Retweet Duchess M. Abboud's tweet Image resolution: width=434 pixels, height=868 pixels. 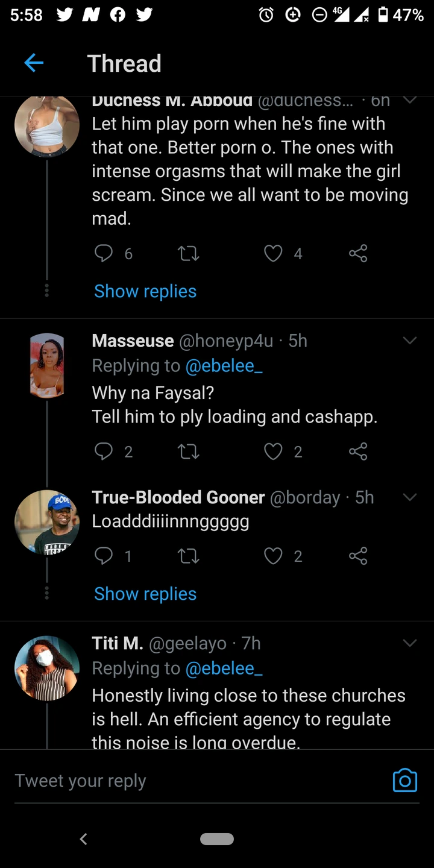tap(189, 254)
